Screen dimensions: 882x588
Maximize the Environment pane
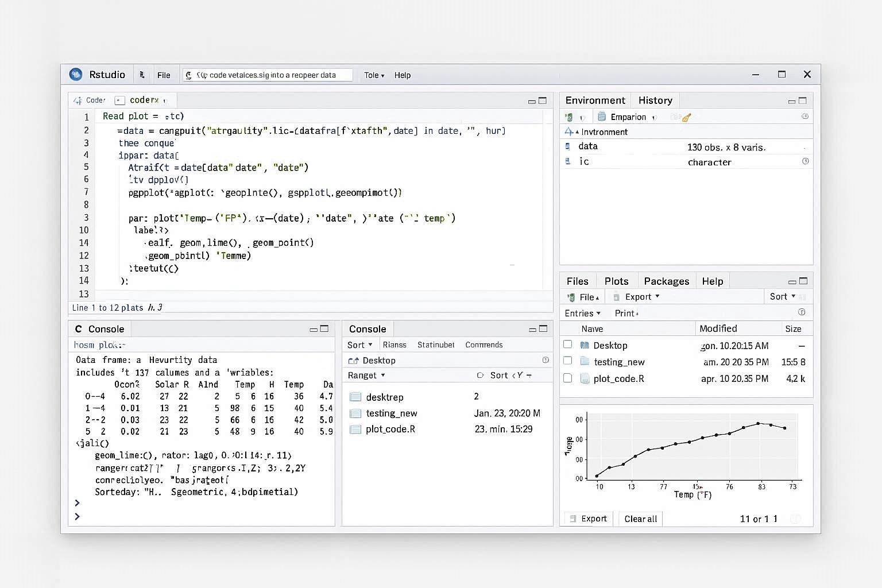[803, 100]
